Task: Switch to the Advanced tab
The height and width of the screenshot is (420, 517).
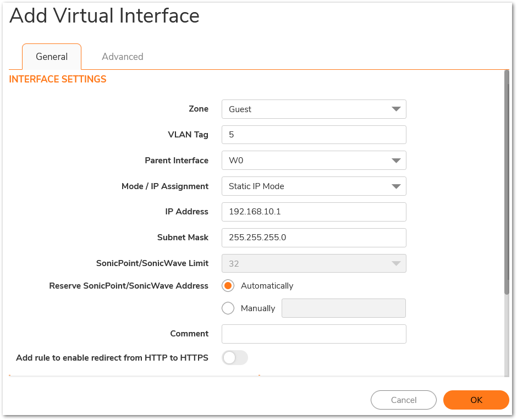Action: (x=122, y=57)
